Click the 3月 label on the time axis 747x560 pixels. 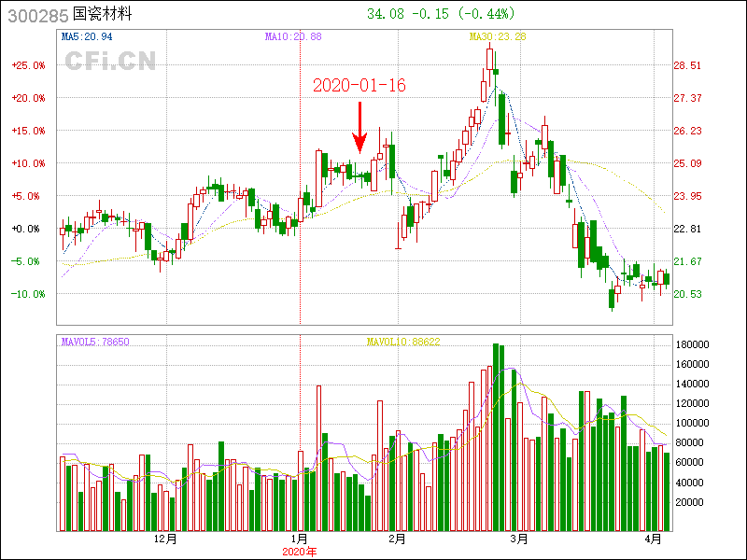coord(519,539)
